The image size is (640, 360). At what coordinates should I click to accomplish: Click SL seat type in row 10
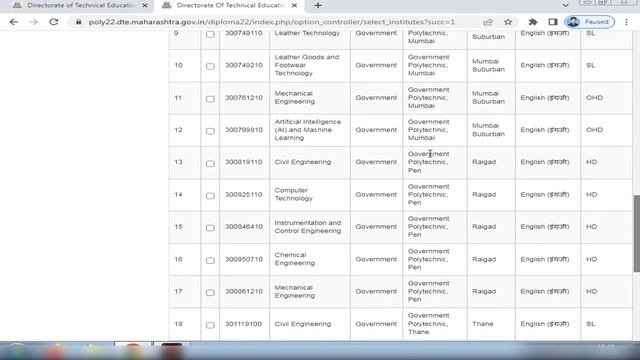pyautogui.click(x=591, y=65)
